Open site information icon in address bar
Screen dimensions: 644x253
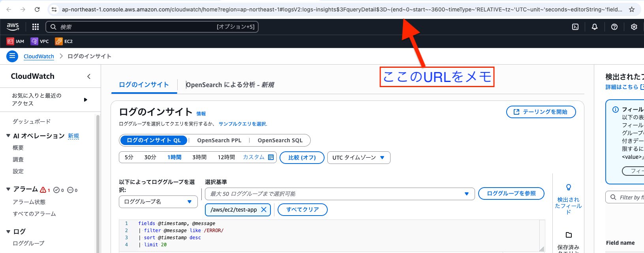[54, 9]
